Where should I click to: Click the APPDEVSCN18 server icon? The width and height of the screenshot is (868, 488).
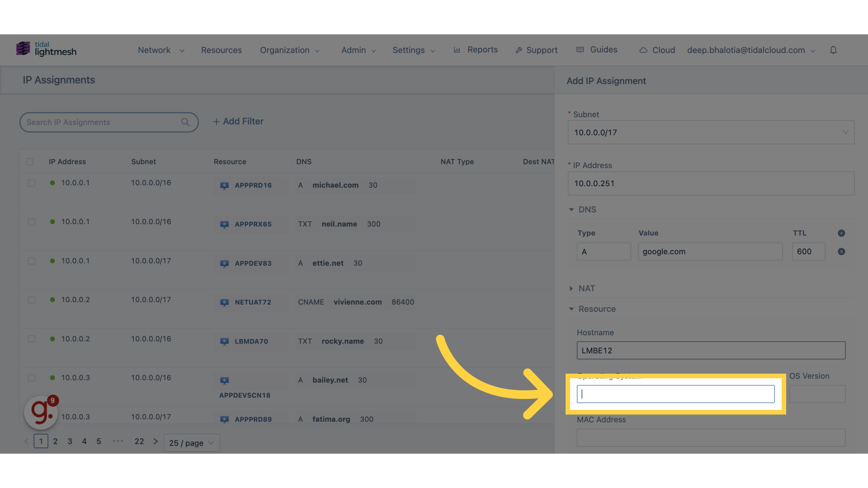coord(224,381)
